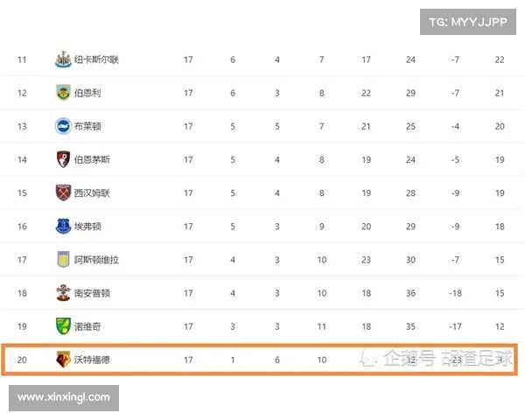The width and height of the screenshot is (525, 420).
Task: Click the Bournemouth club crest icon
Action: click(63, 159)
